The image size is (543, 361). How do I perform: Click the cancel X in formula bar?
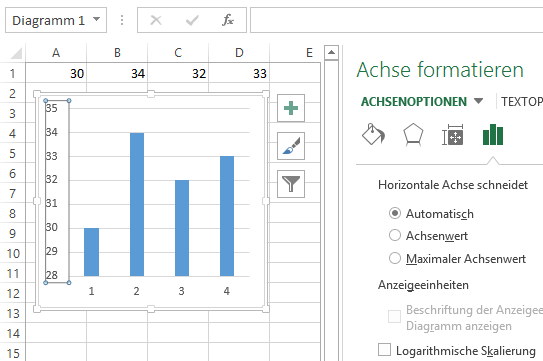(156, 20)
